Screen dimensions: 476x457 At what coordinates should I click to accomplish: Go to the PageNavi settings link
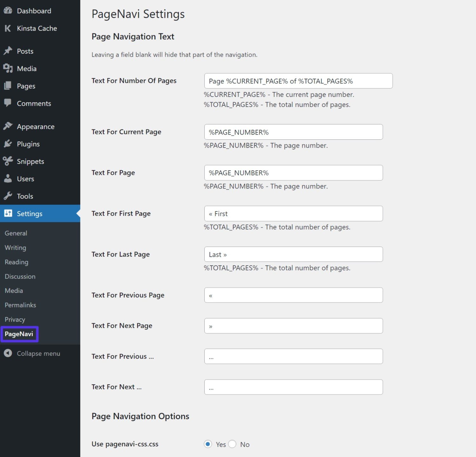[19, 334]
